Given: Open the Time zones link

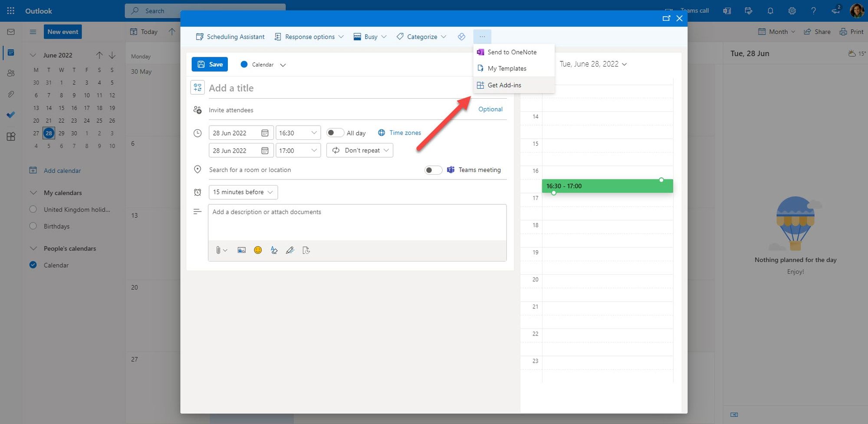Looking at the screenshot, I should point(404,133).
